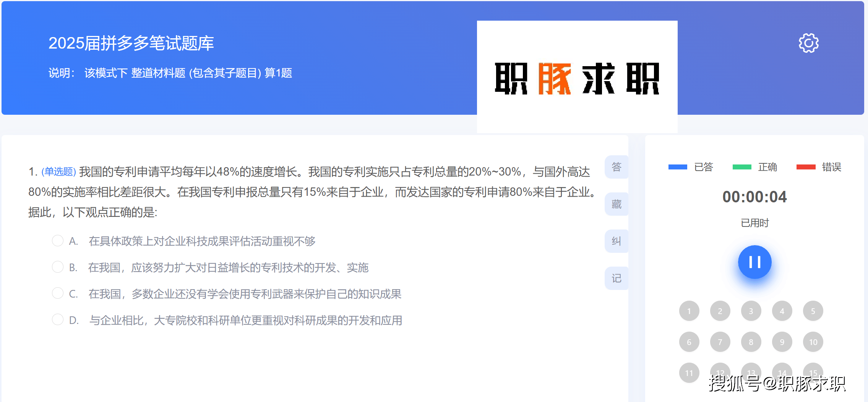Click option D text about 大专院校和科研单位
The image size is (868, 402).
coord(246,320)
